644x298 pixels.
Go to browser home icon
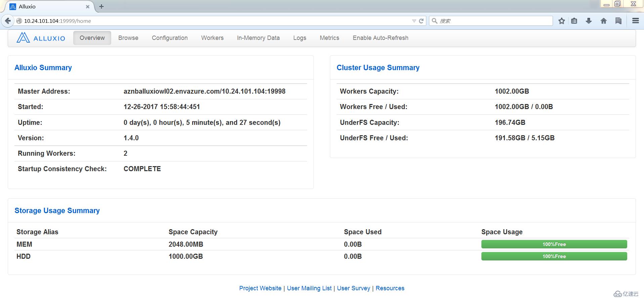click(x=604, y=21)
